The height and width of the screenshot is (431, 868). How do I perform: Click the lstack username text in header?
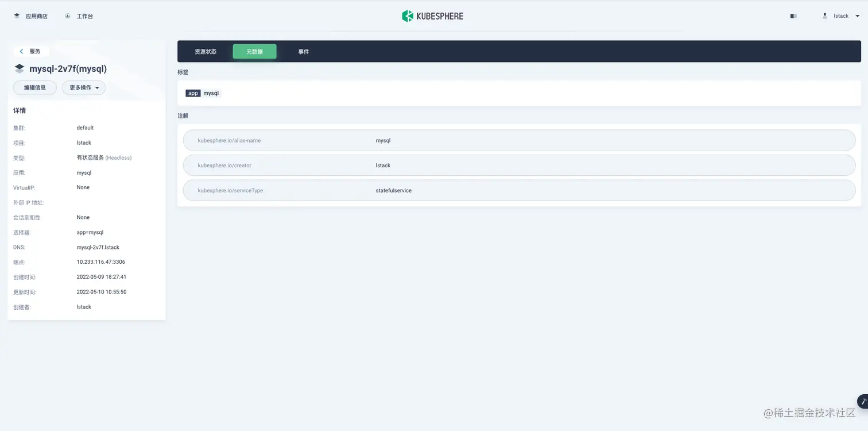(841, 16)
